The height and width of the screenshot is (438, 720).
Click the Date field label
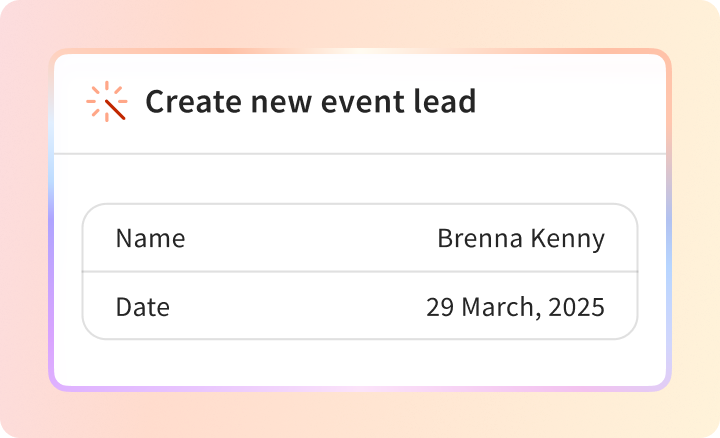click(x=143, y=307)
